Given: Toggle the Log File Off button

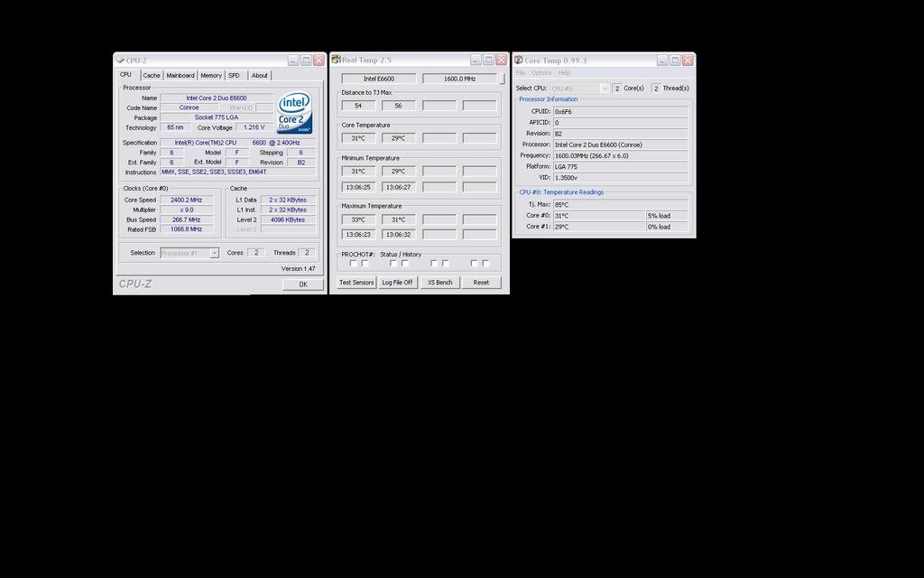Looking at the screenshot, I should (x=397, y=283).
